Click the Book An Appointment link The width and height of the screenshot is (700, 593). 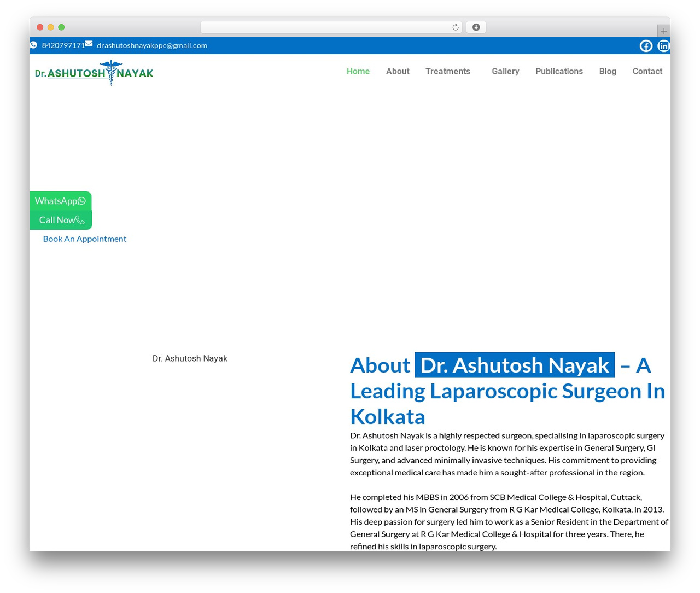pyautogui.click(x=85, y=239)
